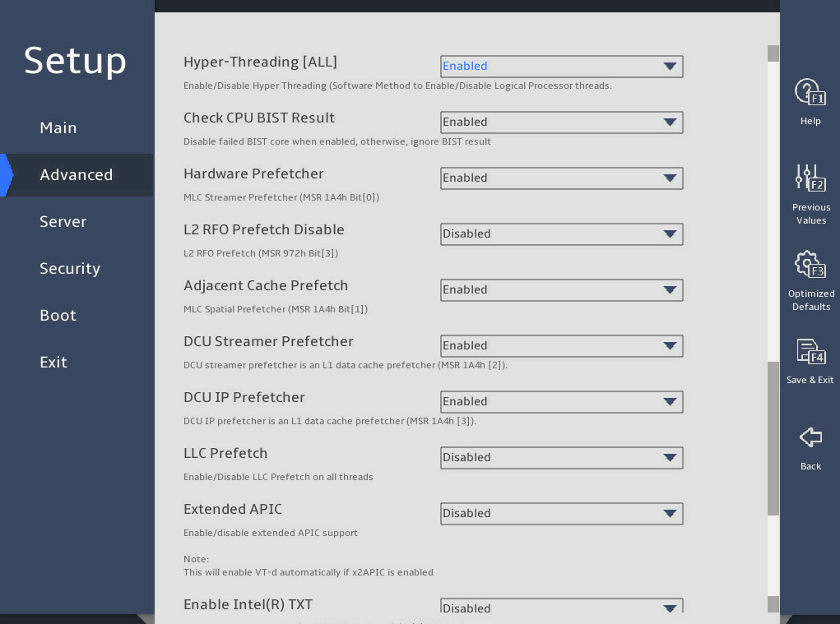The width and height of the screenshot is (840, 624).
Task: Select the Exit menu
Action: click(53, 363)
